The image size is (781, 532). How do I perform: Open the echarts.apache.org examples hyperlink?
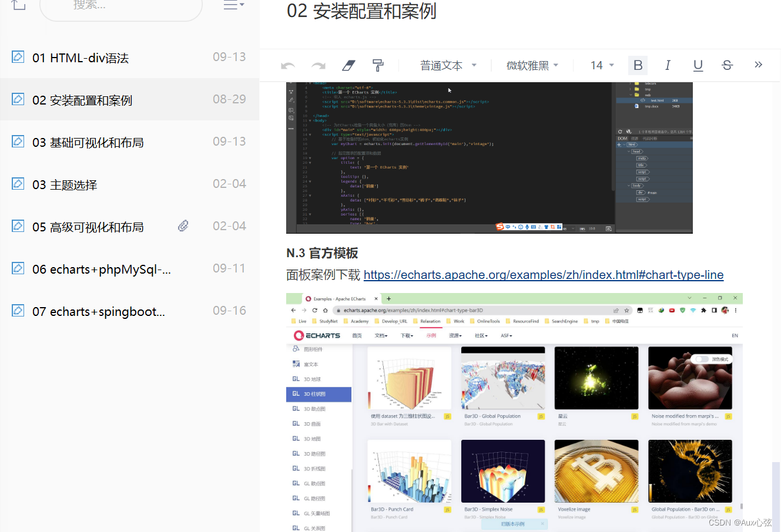[543, 274]
